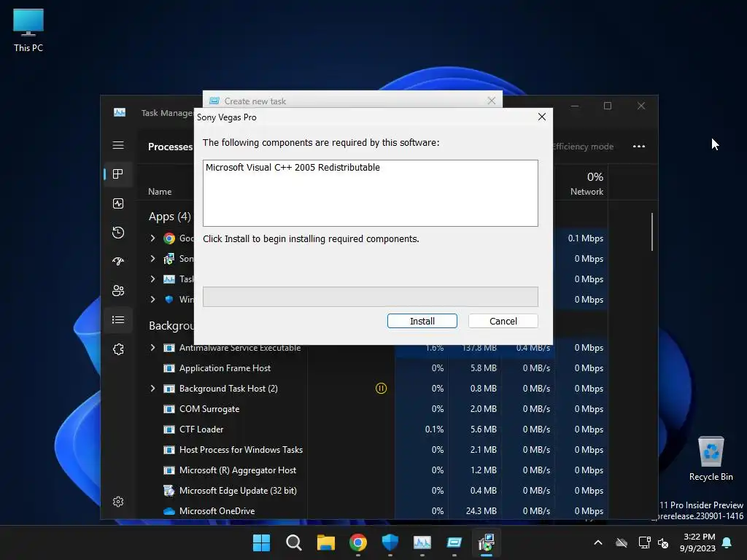Screen dimensions: 747x560
Task: Open notifications bell icon
Action: [727, 542]
